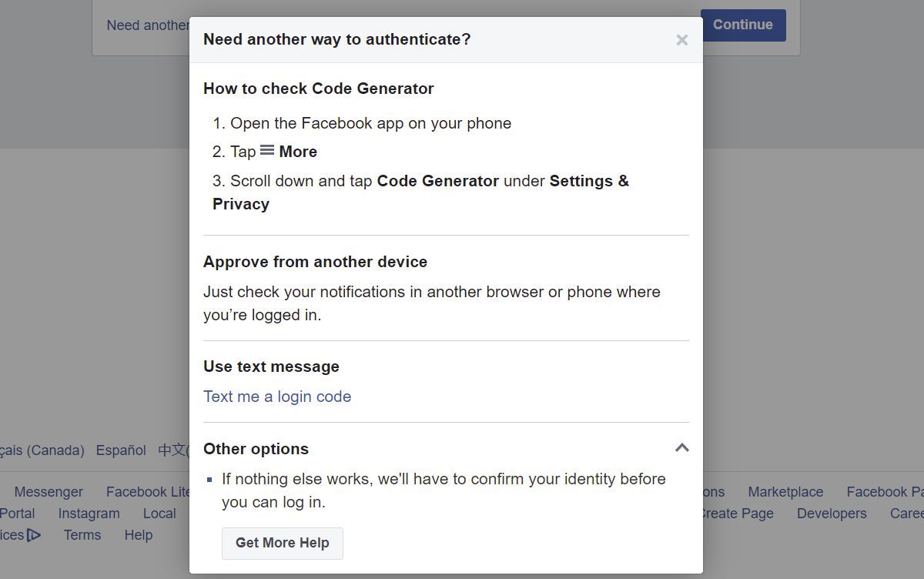Click the 'Need another' link behind dialog

point(148,25)
